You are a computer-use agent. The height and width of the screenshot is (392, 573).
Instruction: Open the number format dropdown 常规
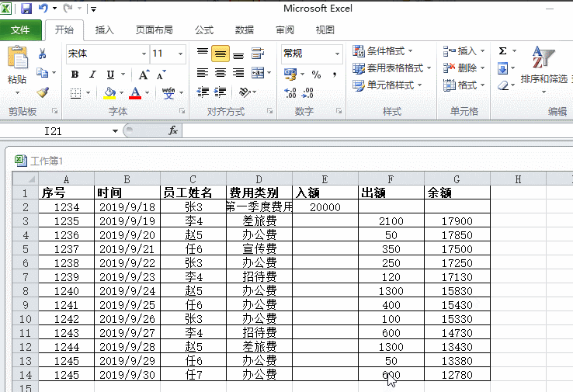pos(337,54)
